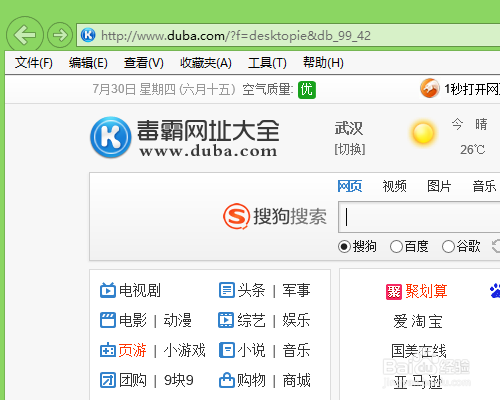This screenshot has height=400, width=500.
Task: Switch to the 音乐 search tab
Action: pyautogui.click(x=484, y=186)
